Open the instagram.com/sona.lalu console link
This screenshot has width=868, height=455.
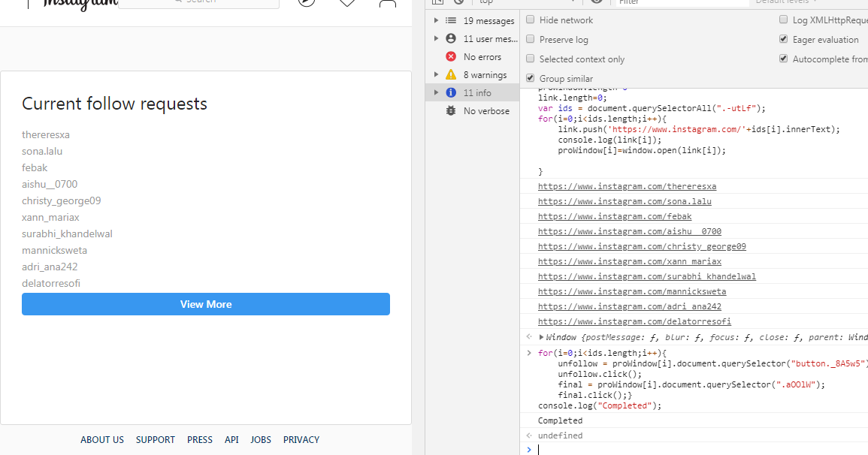point(625,201)
